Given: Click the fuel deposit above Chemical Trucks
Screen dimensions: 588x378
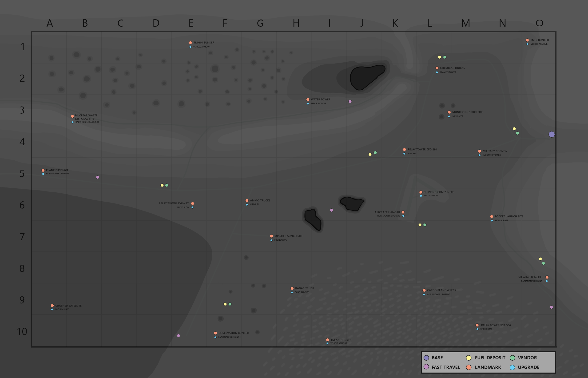Looking at the screenshot, I should tap(440, 57).
